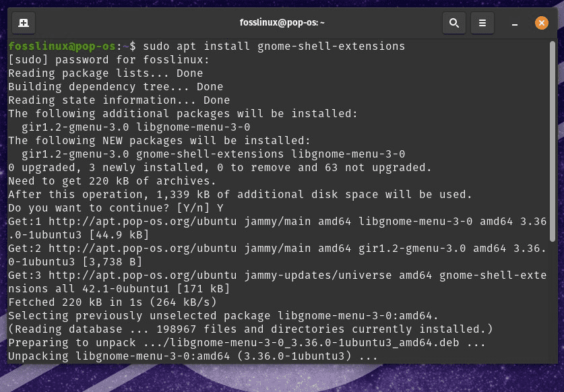Click 'Fetched 220 kB in 1s (264 kB/s)'

point(113,302)
